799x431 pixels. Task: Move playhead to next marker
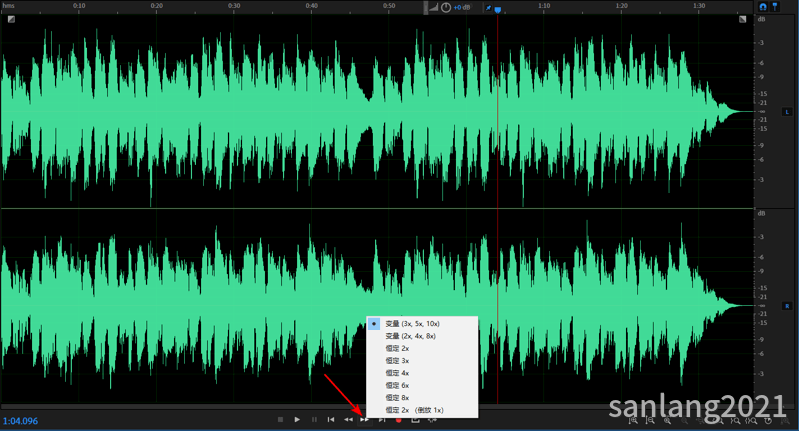tap(382, 420)
